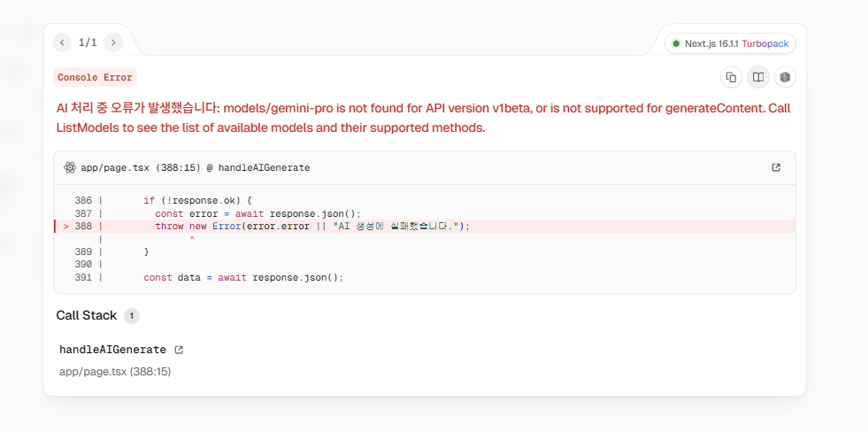
Task: Select the handleAIGenerate call stack frame
Action: click(112, 350)
